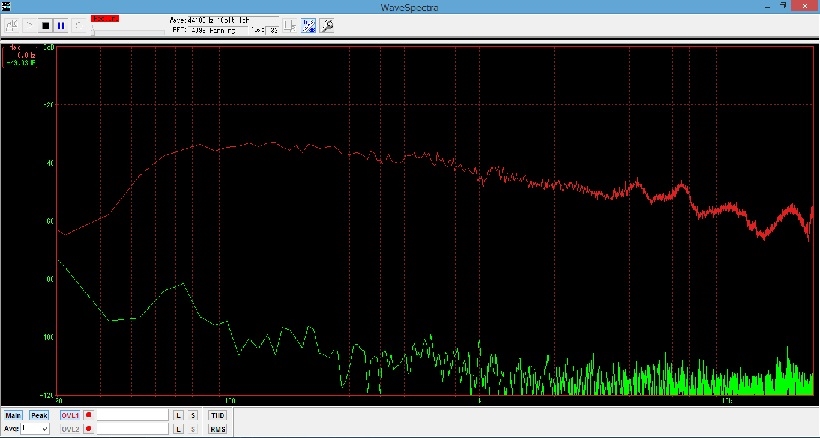Click the S button for OVL1
This screenshot has width=820, height=438.
[193, 415]
